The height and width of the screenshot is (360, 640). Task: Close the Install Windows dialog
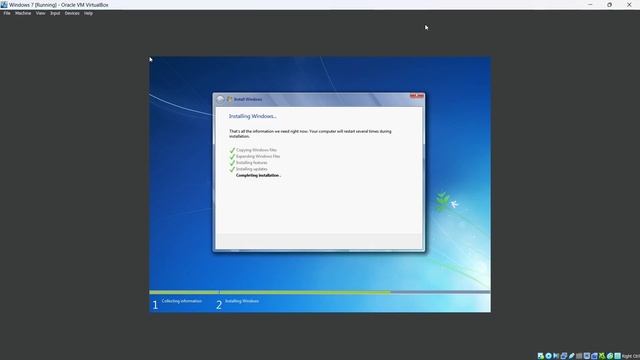tap(417, 96)
